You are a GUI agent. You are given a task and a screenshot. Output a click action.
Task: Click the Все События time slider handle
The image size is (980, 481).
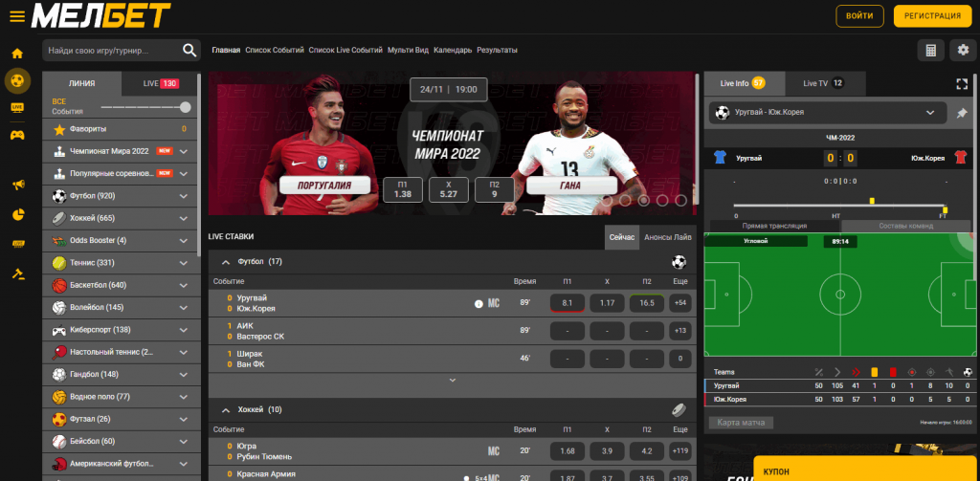pos(185,107)
